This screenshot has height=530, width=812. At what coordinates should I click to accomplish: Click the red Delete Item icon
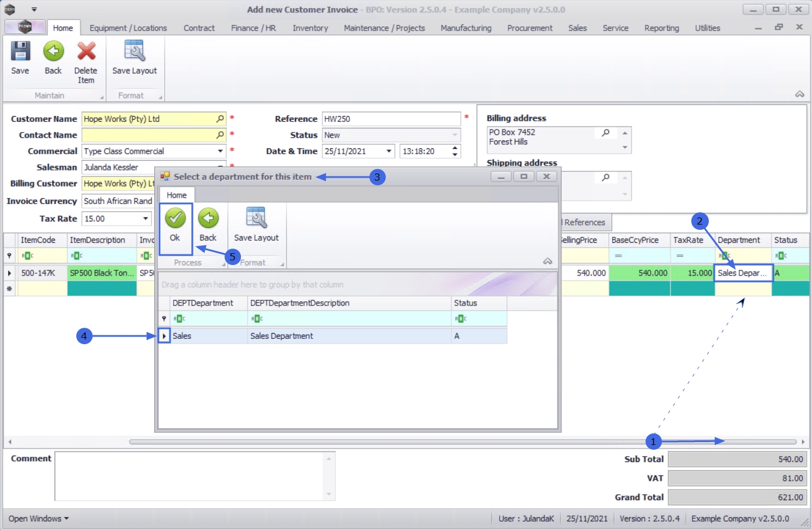click(86, 51)
